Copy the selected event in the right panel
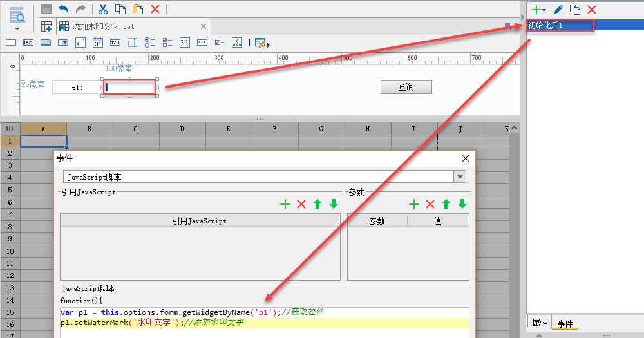The image size is (644, 338). coord(575,10)
